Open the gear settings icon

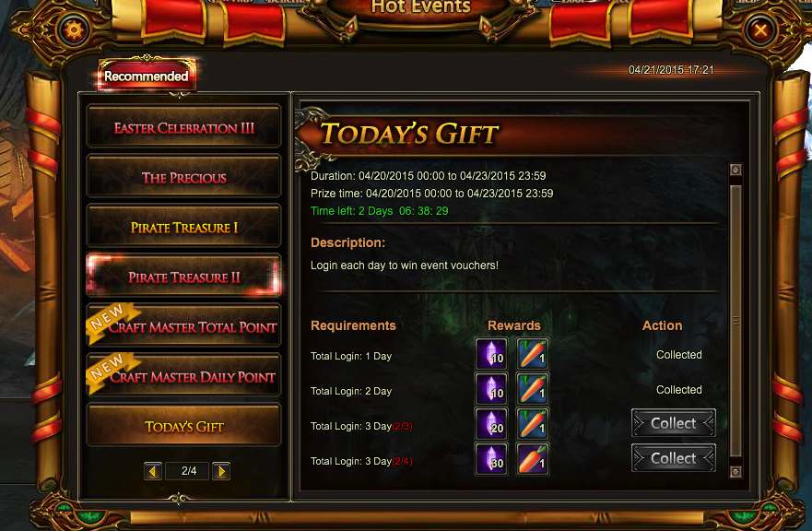pyautogui.click(x=74, y=30)
